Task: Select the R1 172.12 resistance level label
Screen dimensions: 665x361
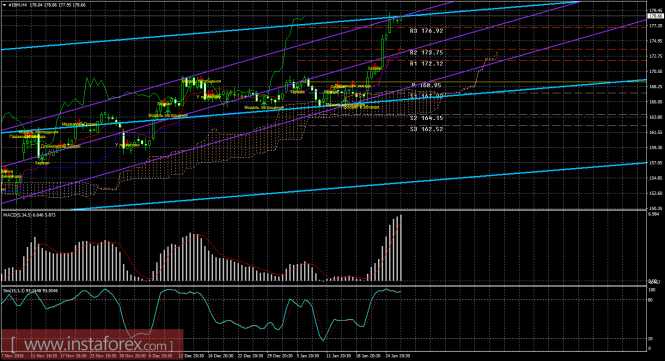Action: pos(426,64)
